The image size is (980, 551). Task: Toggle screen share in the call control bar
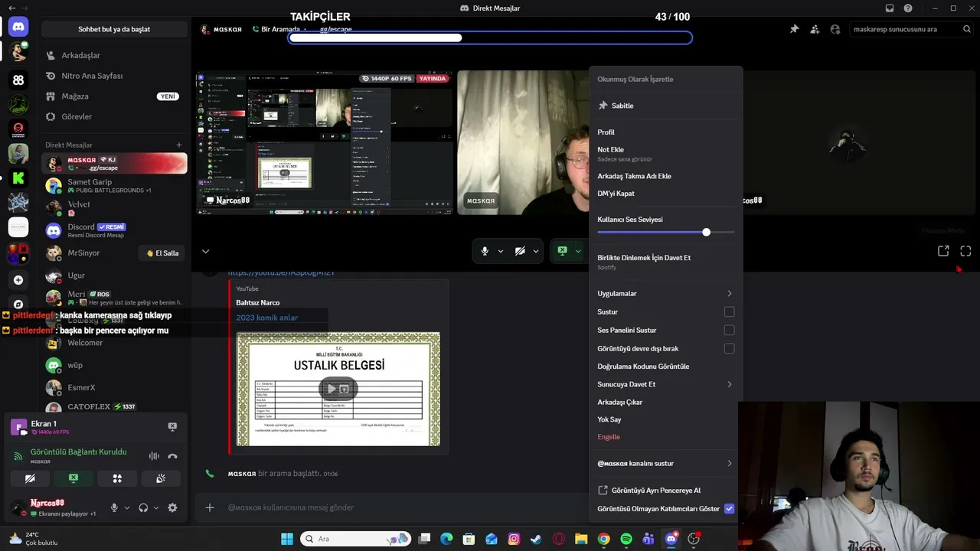tap(562, 251)
